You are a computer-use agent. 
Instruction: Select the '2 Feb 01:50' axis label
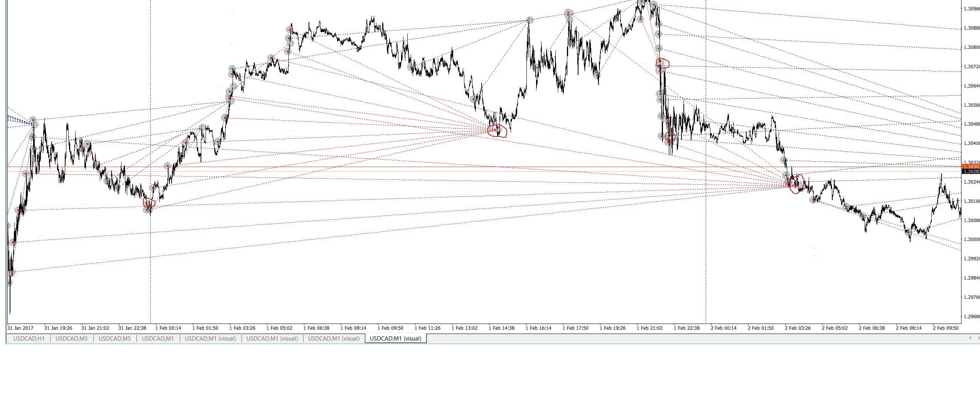point(761,328)
